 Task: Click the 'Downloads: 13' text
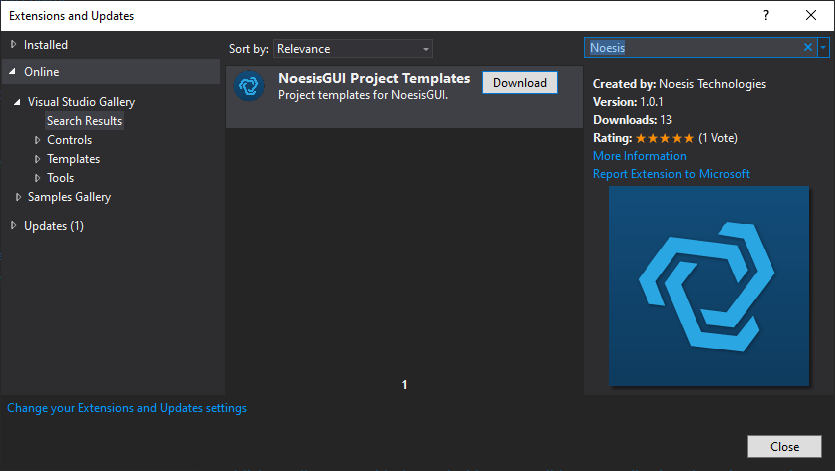pyautogui.click(x=632, y=120)
